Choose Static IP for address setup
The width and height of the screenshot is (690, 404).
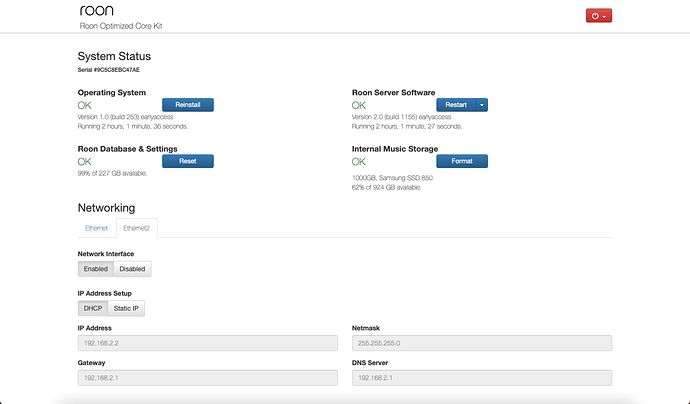click(x=126, y=309)
